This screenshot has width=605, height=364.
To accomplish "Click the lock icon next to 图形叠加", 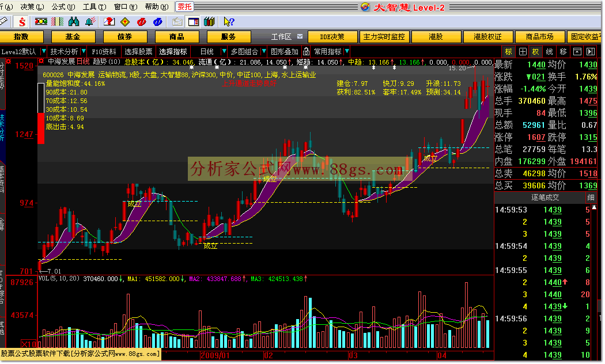I will pyautogui.click(x=306, y=51).
